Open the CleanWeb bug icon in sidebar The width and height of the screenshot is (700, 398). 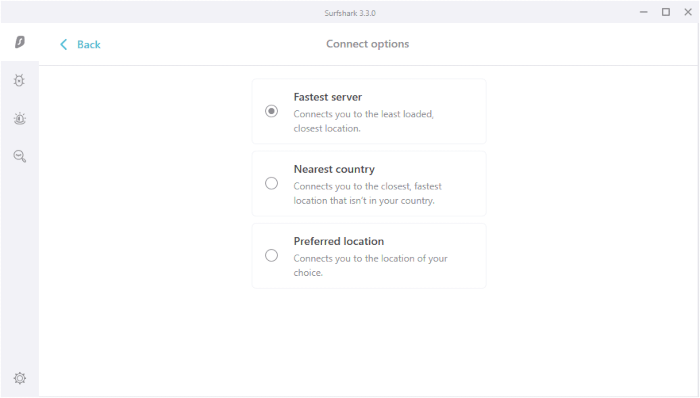click(x=19, y=80)
